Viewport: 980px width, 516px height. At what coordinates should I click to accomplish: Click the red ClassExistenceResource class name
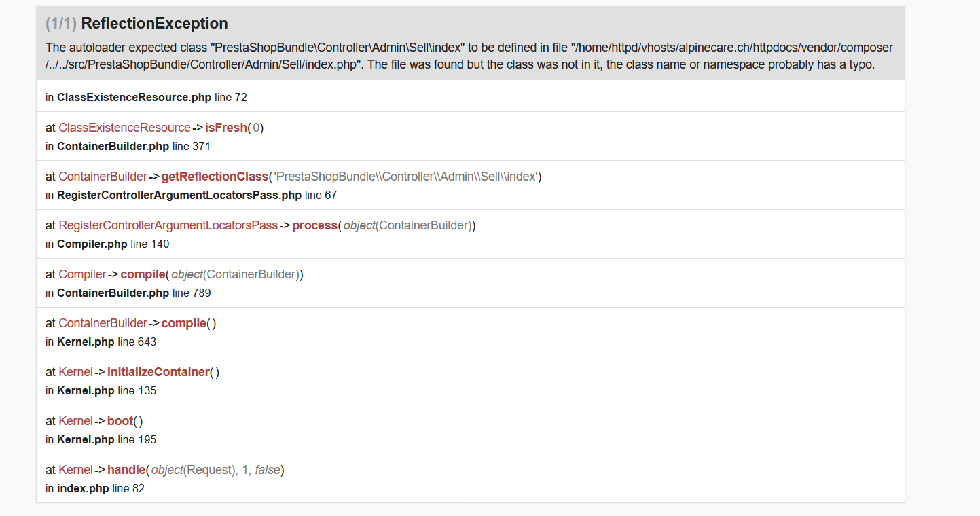tap(124, 128)
